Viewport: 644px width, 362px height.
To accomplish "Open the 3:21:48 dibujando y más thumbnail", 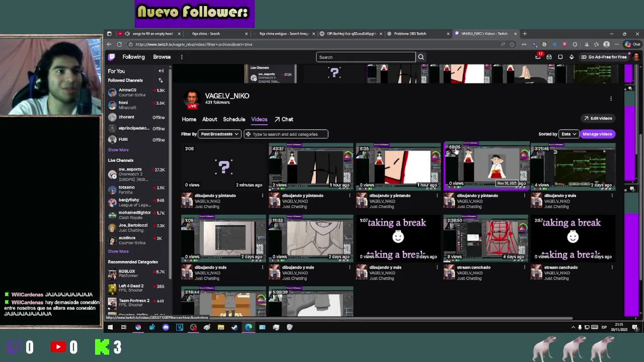I will click(573, 165).
